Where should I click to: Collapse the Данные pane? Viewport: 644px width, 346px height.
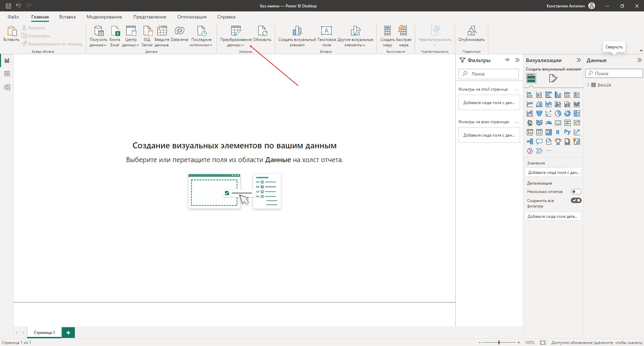click(639, 60)
